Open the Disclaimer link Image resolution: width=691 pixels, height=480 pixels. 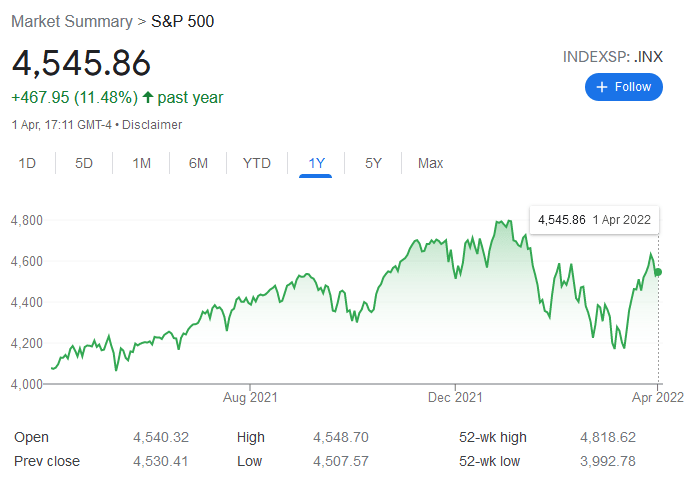(x=152, y=125)
